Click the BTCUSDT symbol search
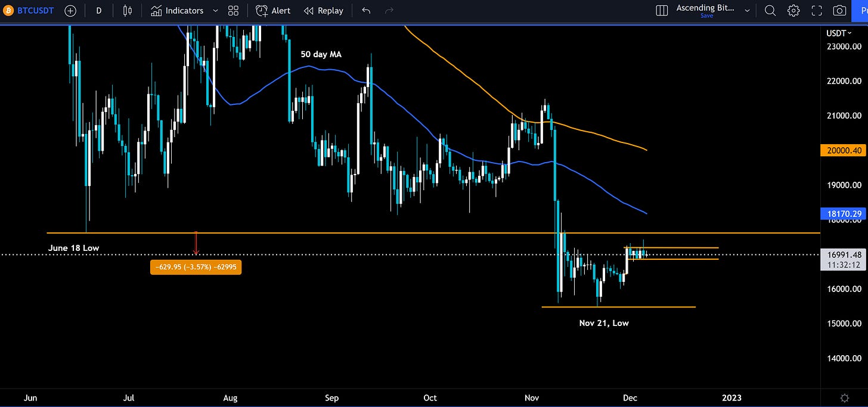 [29, 11]
